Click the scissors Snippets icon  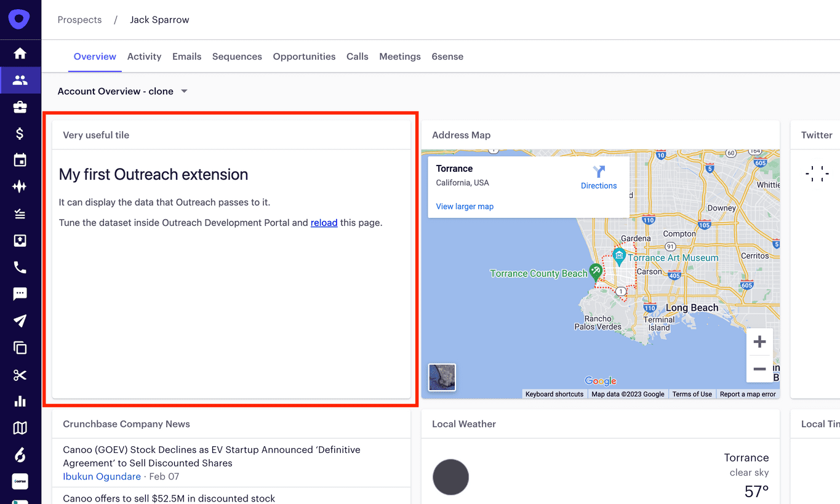[20, 375]
